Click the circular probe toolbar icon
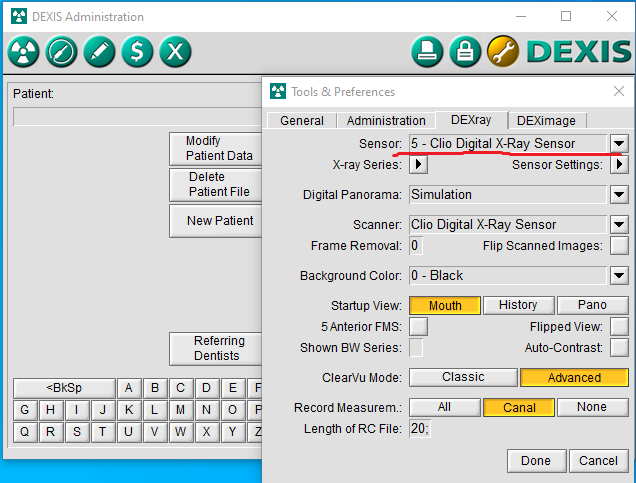The width and height of the screenshot is (636, 483). point(61,52)
